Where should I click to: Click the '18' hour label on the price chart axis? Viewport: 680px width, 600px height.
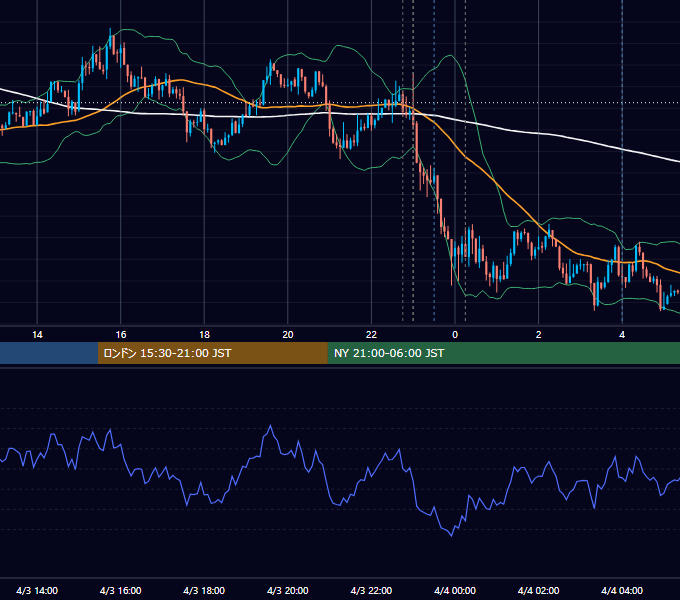204,335
